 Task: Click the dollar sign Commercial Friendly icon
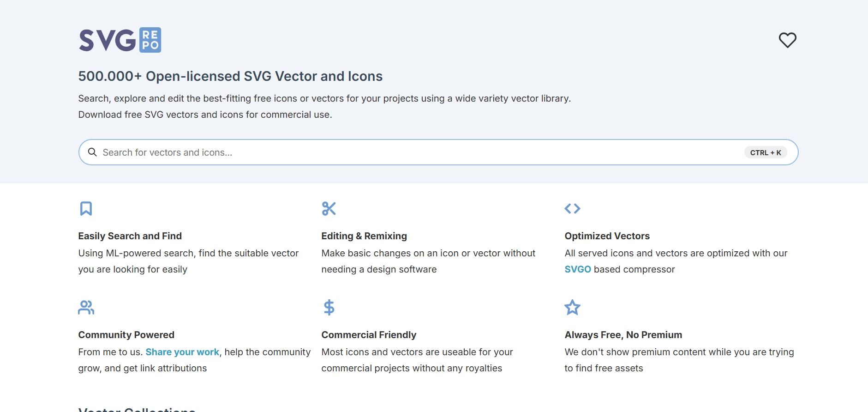click(x=329, y=308)
